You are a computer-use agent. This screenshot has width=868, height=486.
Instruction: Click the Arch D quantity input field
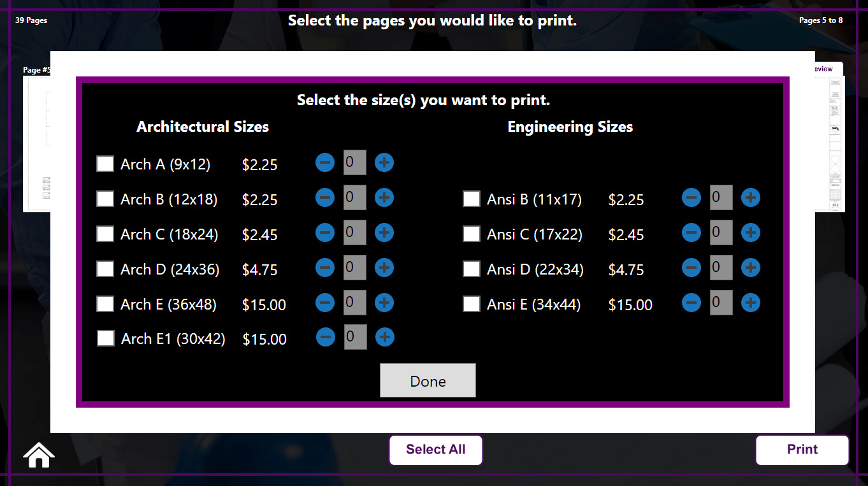coord(354,268)
